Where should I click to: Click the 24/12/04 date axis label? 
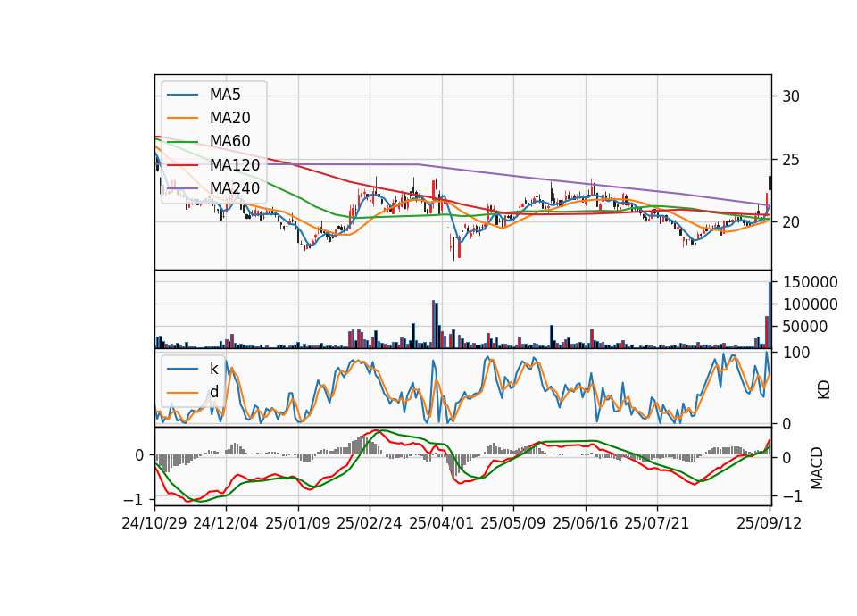226,523
